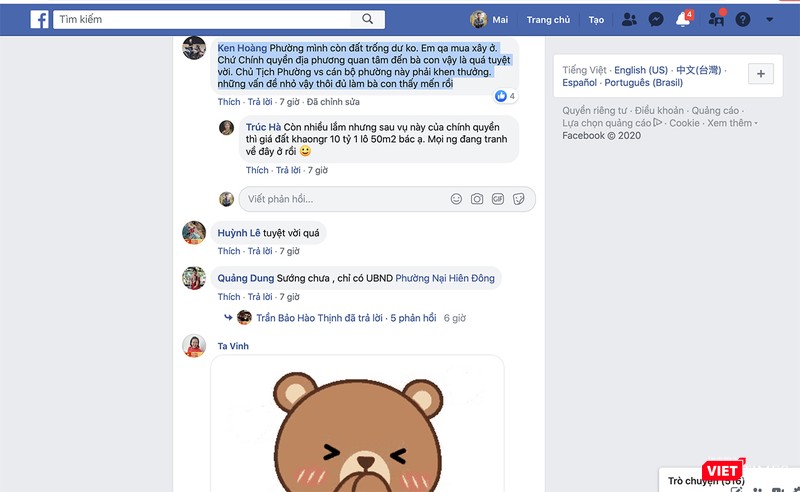The image size is (800, 492).
Task: Open the help question mark icon
Action: tap(742, 20)
